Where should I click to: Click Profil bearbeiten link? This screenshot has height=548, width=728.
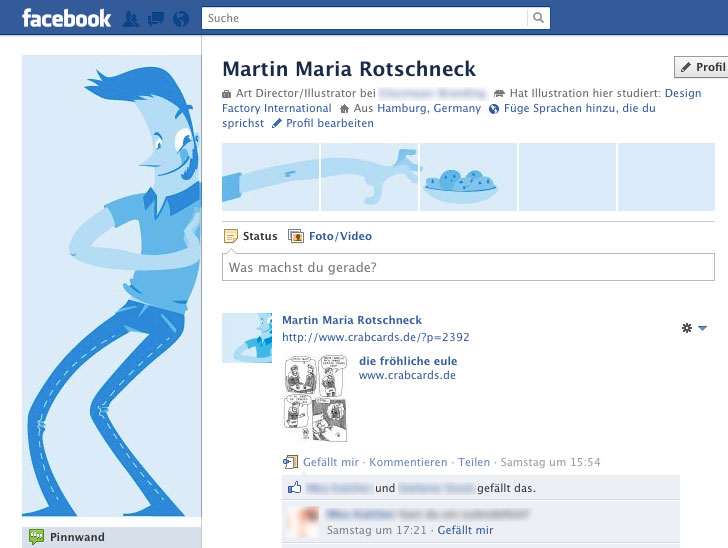[x=330, y=123]
